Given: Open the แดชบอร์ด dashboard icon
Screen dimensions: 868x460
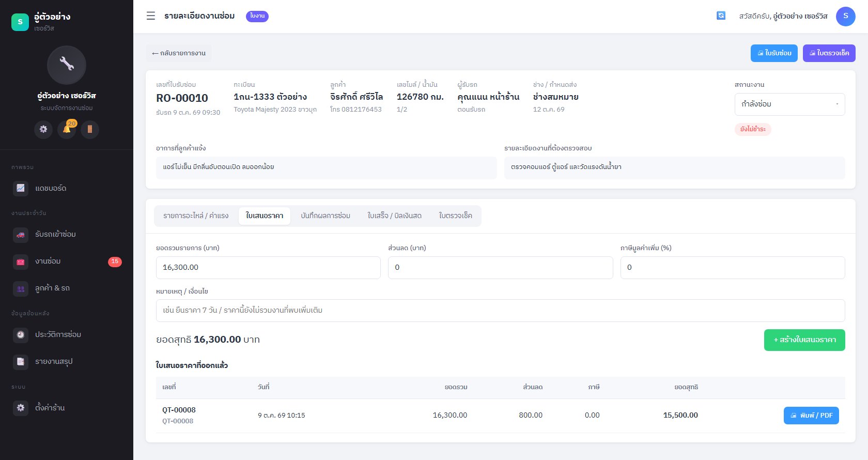Looking at the screenshot, I should (x=21, y=188).
